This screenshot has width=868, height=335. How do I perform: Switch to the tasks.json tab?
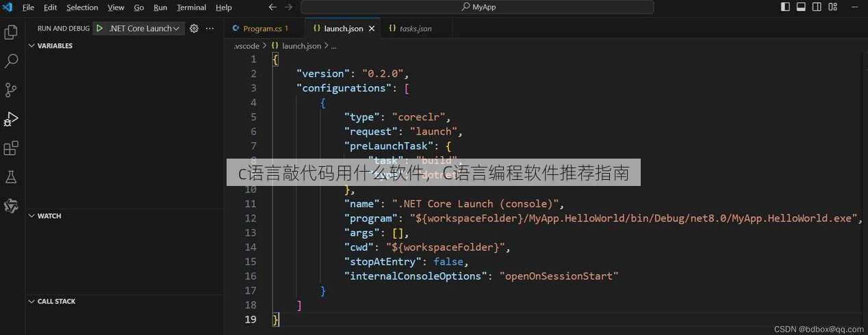pyautogui.click(x=416, y=29)
